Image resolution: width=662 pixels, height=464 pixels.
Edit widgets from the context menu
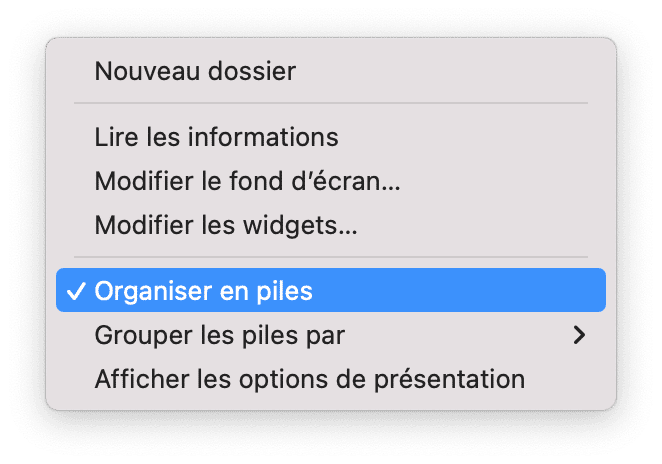pyautogui.click(x=226, y=225)
